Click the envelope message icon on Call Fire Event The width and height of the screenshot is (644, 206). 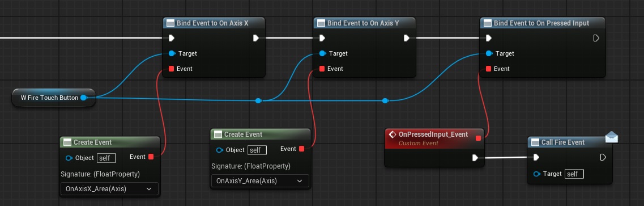coord(612,137)
